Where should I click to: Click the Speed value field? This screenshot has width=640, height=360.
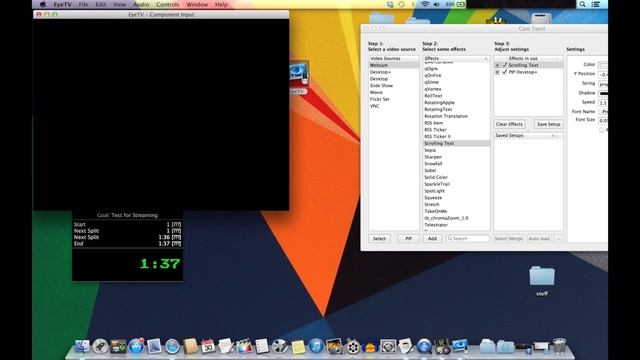coord(603,102)
